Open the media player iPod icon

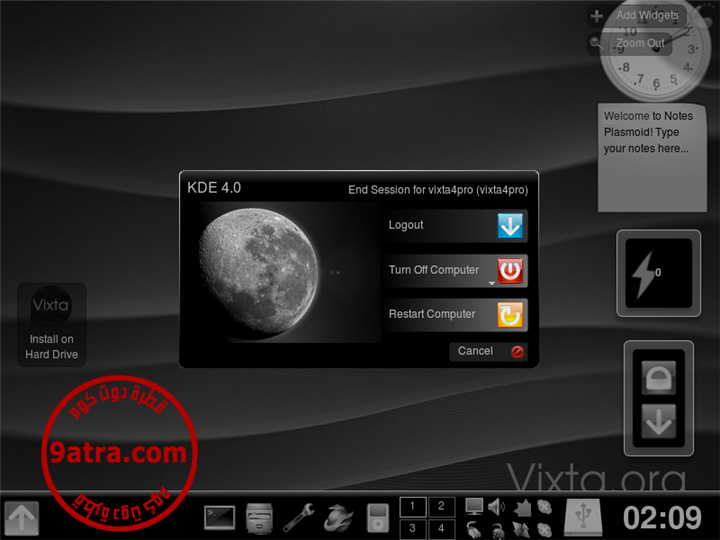pyautogui.click(x=378, y=518)
